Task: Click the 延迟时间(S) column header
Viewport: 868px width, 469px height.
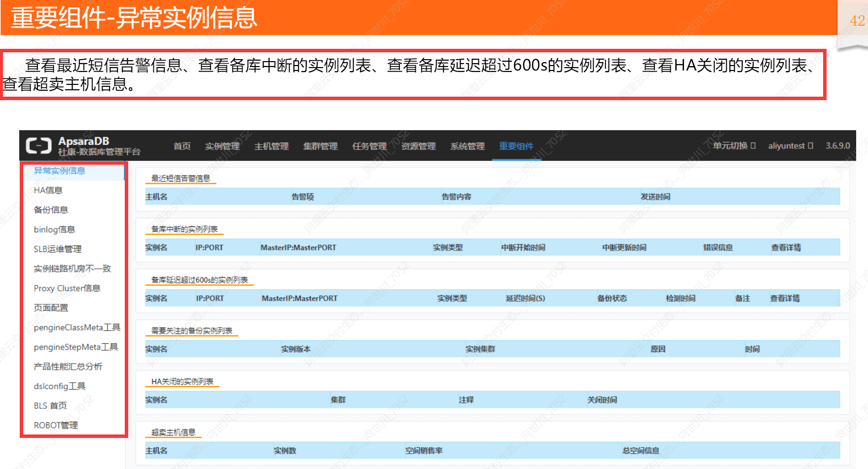Action: click(525, 298)
